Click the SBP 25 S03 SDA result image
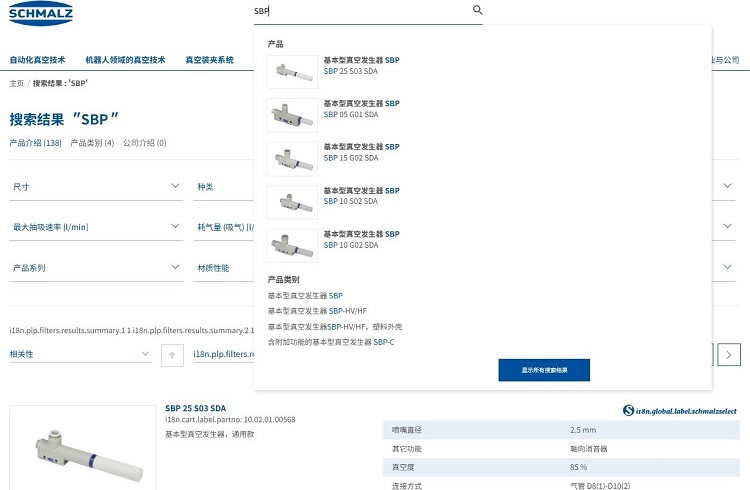Image resolution: width=750 pixels, height=490 pixels. [x=82, y=448]
